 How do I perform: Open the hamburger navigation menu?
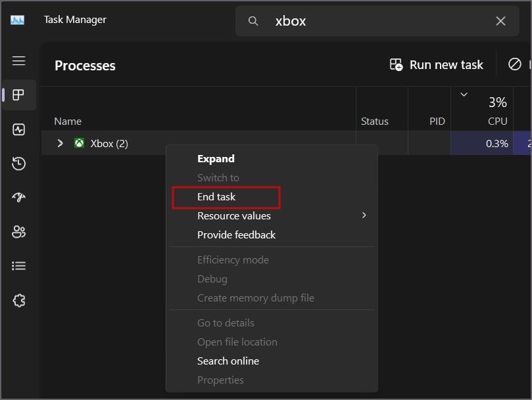point(18,60)
